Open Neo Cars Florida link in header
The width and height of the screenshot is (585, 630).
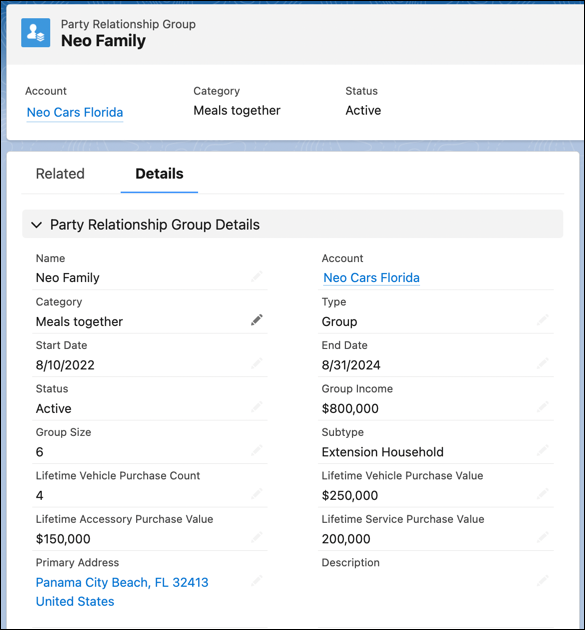coord(75,112)
